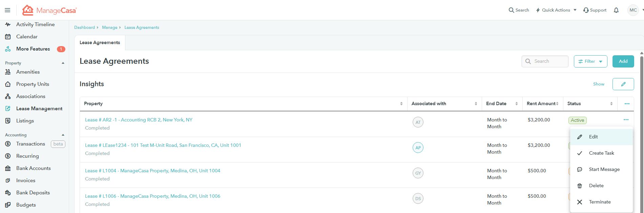The height and width of the screenshot is (213, 644).
Task: Click the AT avatar in first lease row
Action: pos(418,122)
